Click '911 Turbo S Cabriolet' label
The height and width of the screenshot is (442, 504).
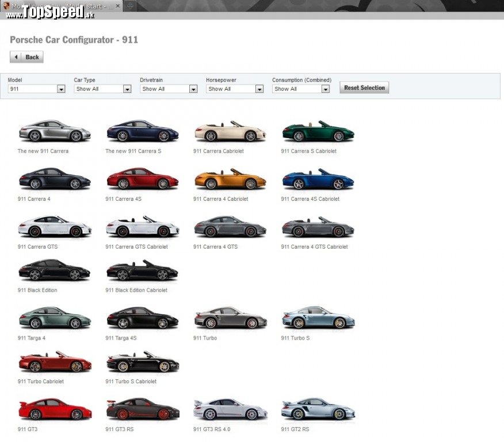pos(131,381)
